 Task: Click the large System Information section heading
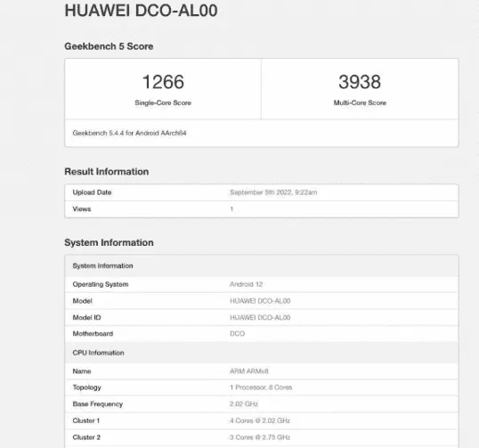click(x=109, y=242)
